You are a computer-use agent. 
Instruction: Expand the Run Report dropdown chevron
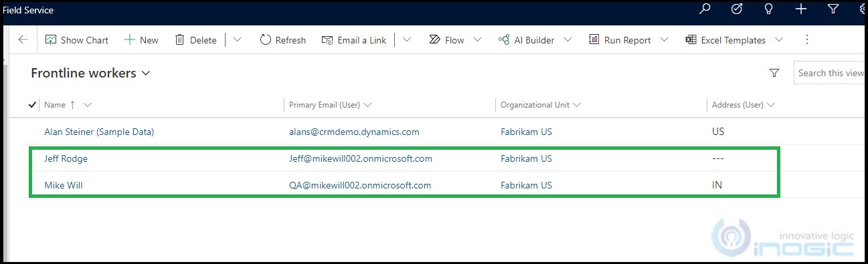pos(664,40)
